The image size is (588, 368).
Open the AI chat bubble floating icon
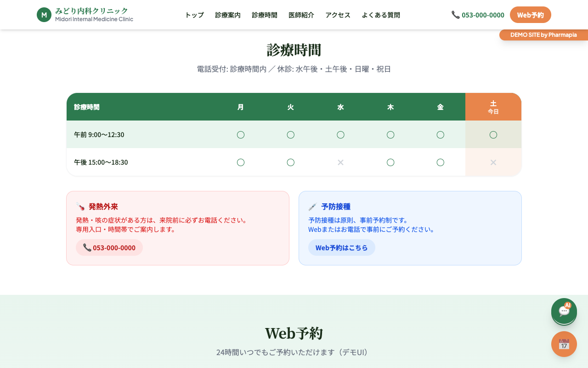coord(564,311)
